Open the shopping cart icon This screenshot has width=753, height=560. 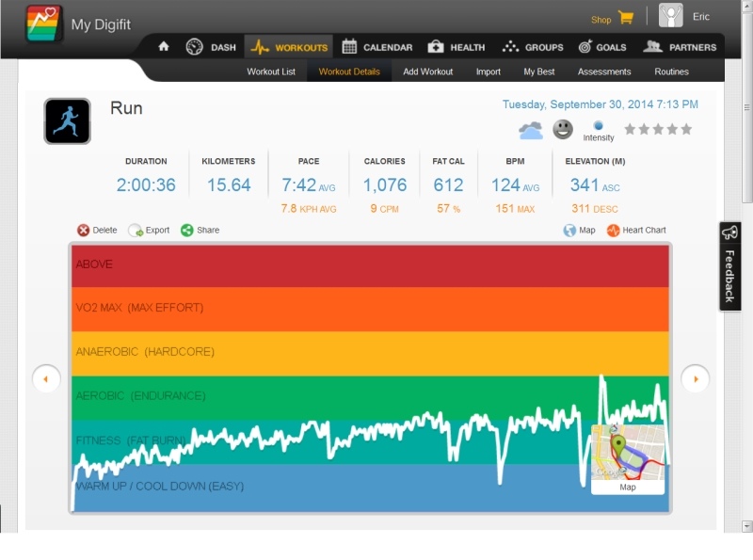point(626,18)
